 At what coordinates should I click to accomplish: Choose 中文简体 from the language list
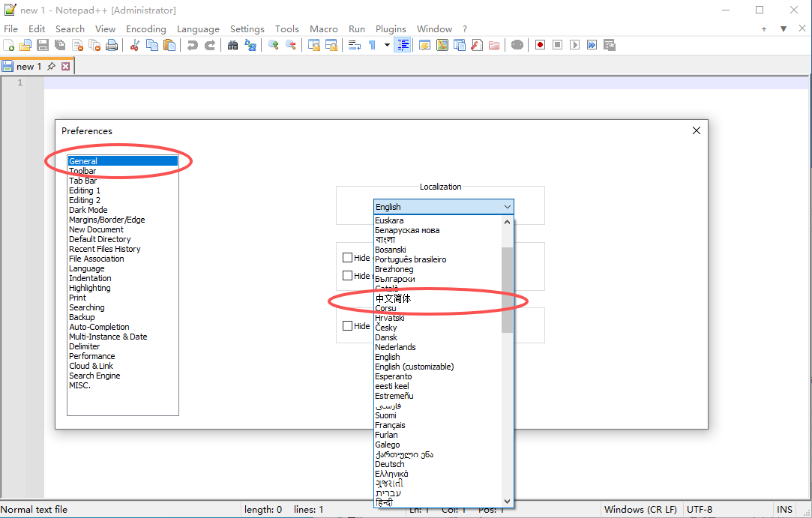393,298
